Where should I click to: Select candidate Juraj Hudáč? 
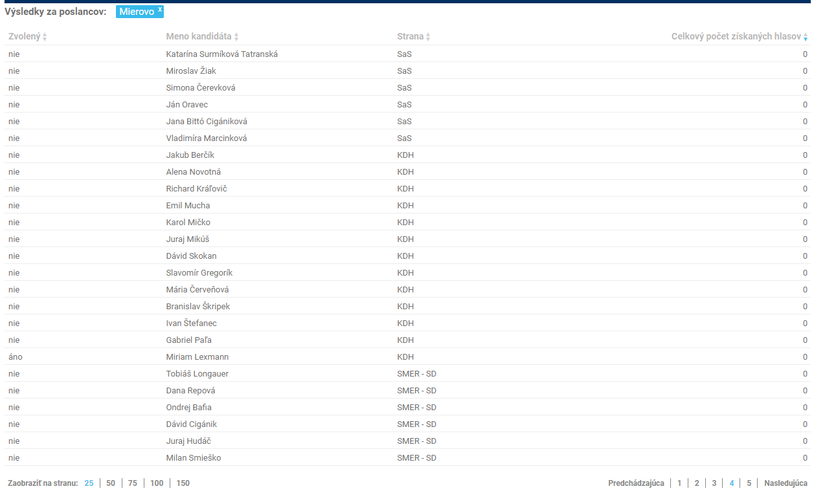pos(188,441)
